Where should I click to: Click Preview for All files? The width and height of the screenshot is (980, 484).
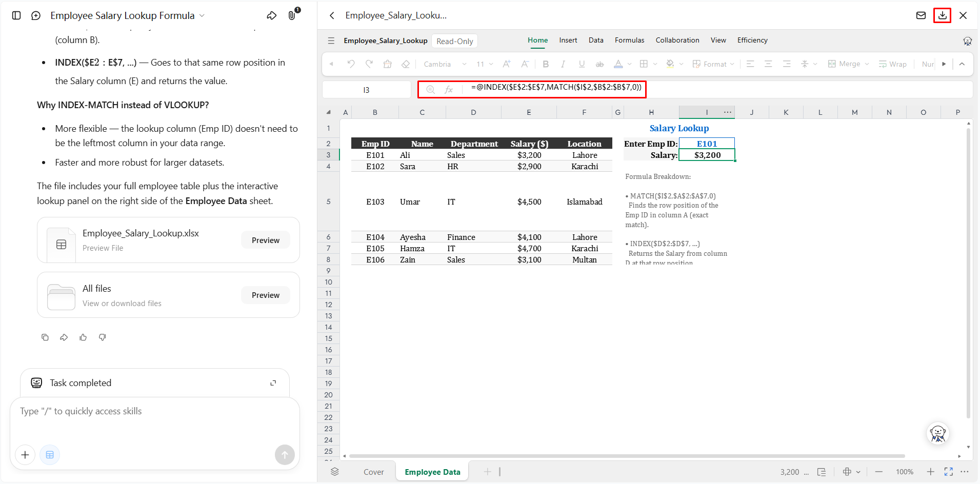tap(266, 295)
